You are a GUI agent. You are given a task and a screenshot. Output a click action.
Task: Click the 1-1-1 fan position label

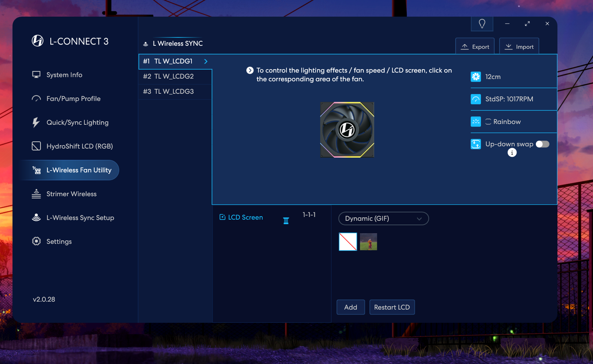click(309, 215)
